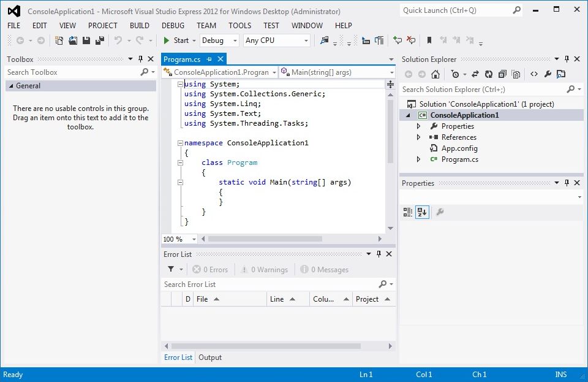
Task: Toggle the 0 Warnings filter
Action: 265,270
